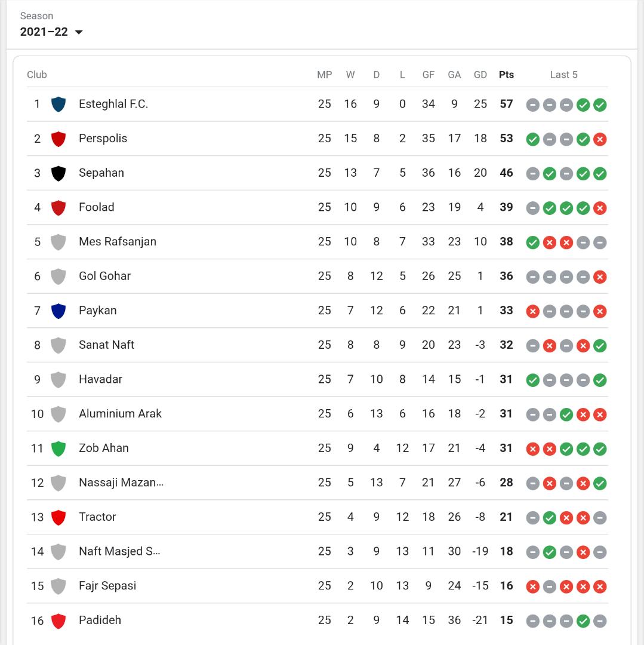Open the Mes Rafsanjan club link
This screenshot has height=645, width=644.
pyautogui.click(x=117, y=242)
